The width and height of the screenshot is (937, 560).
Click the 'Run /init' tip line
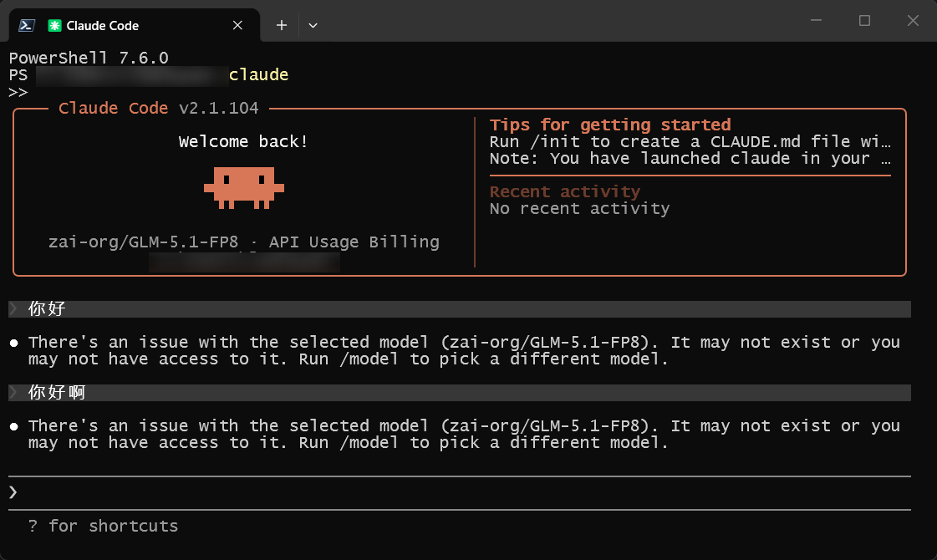(690, 141)
